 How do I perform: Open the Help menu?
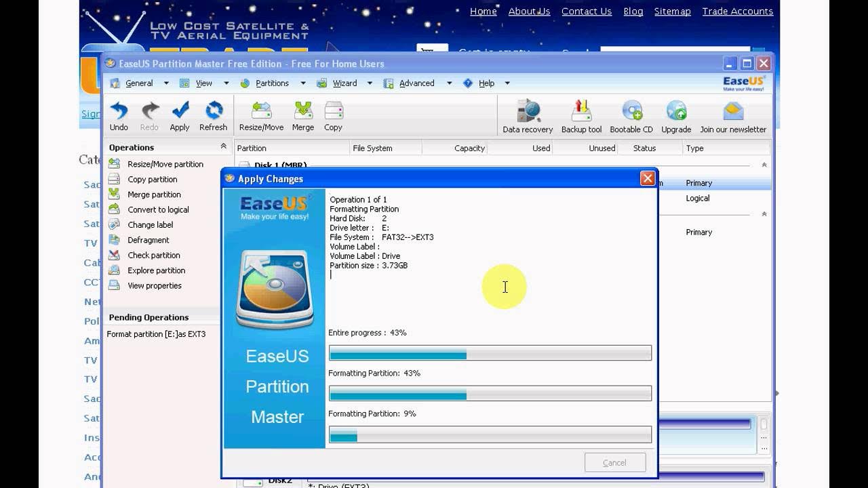click(x=486, y=83)
